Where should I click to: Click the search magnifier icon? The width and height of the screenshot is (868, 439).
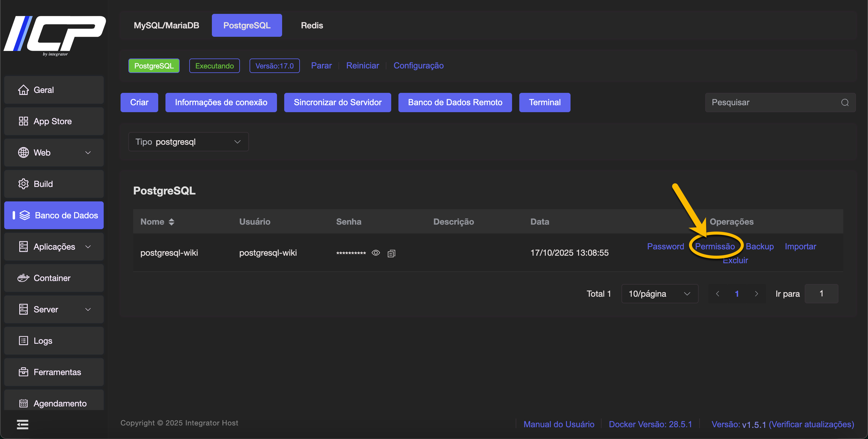(845, 103)
